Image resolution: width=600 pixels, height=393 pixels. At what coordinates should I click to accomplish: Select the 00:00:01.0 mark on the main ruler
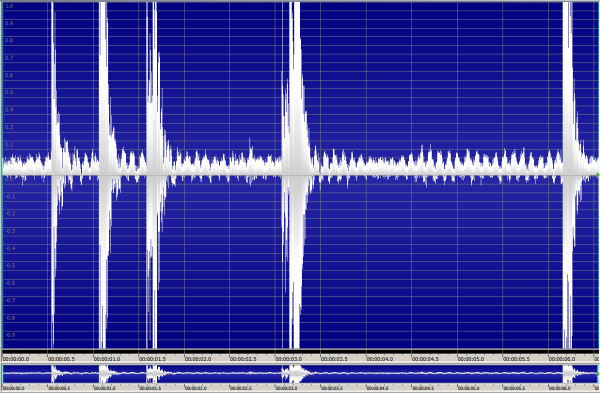point(107,359)
